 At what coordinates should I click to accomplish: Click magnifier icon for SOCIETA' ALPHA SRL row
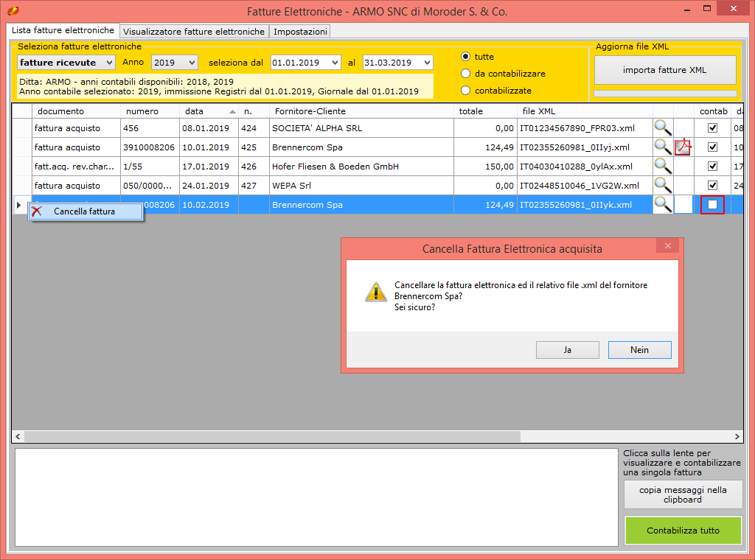tap(663, 128)
